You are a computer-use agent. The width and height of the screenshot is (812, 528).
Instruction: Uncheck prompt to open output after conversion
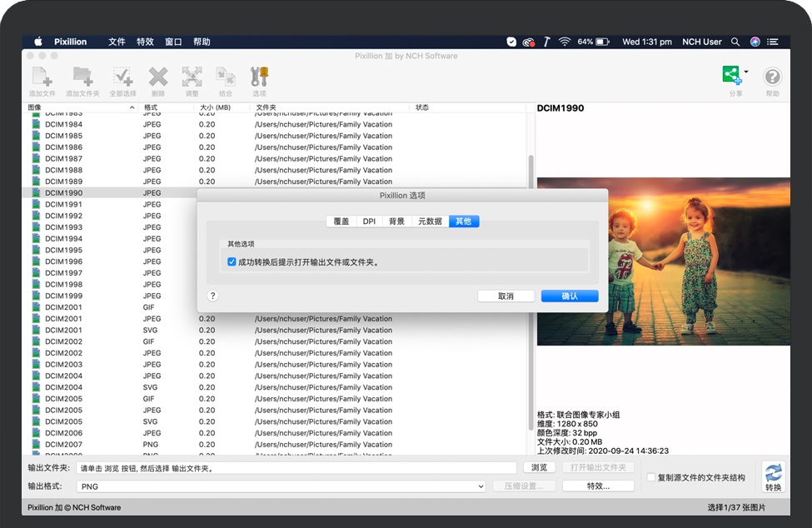[231, 262]
